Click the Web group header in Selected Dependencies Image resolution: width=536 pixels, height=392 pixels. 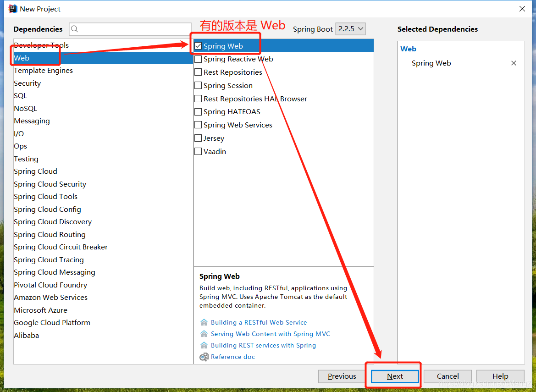408,49
